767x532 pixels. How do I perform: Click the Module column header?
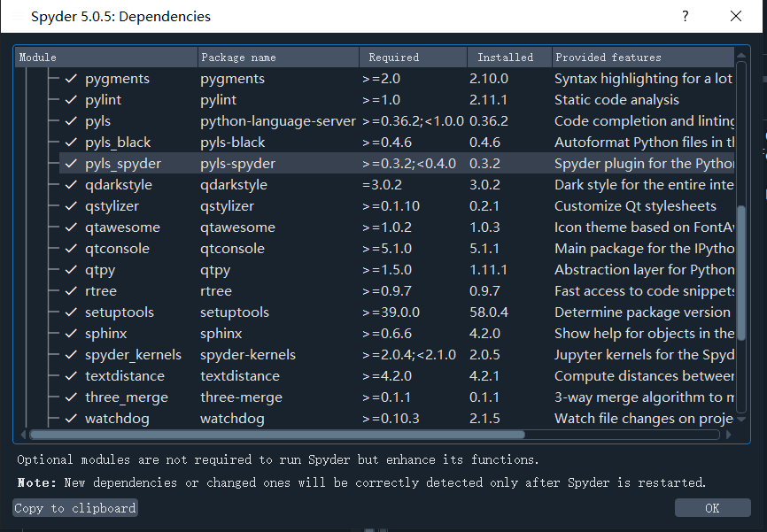click(106, 58)
